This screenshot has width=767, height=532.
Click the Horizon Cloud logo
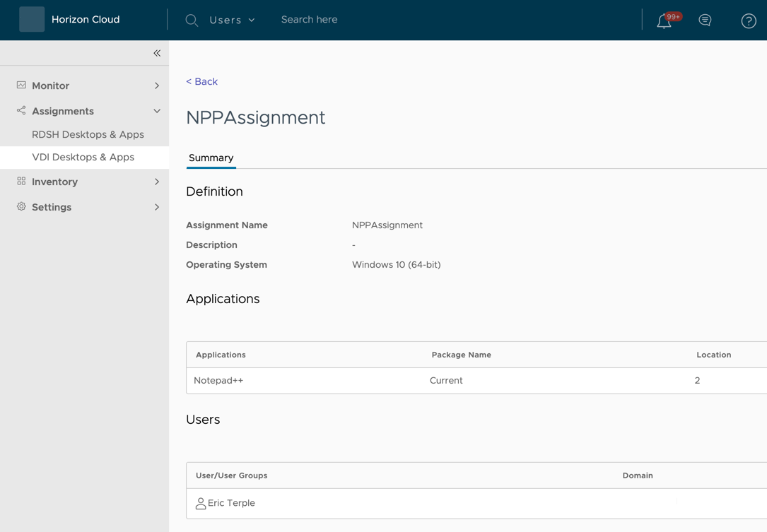pos(32,20)
